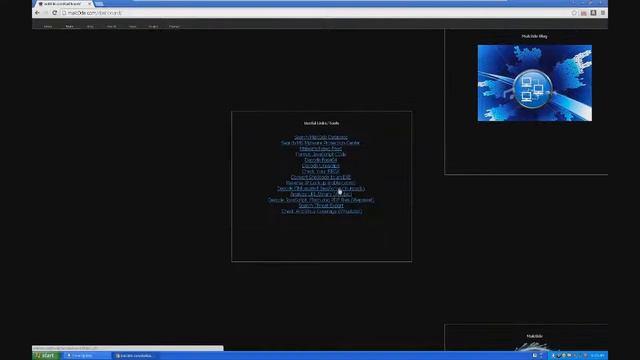This screenshot has width=640, height=360.
Task: Go back with the browser back arrow
Action: 37,13
